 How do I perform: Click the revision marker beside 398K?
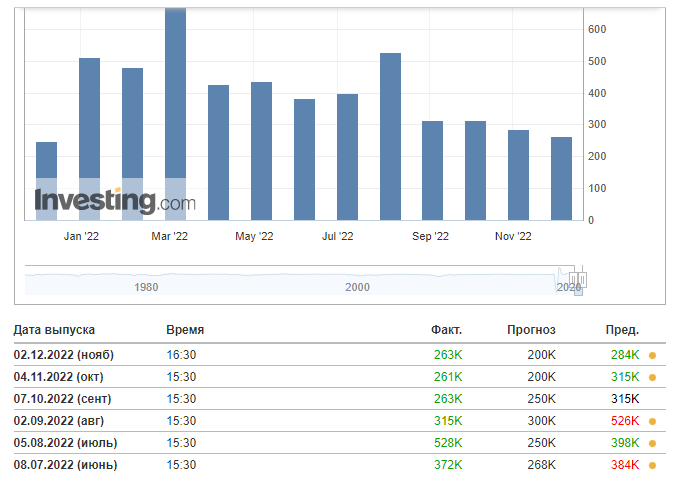[x=653, y=443]
